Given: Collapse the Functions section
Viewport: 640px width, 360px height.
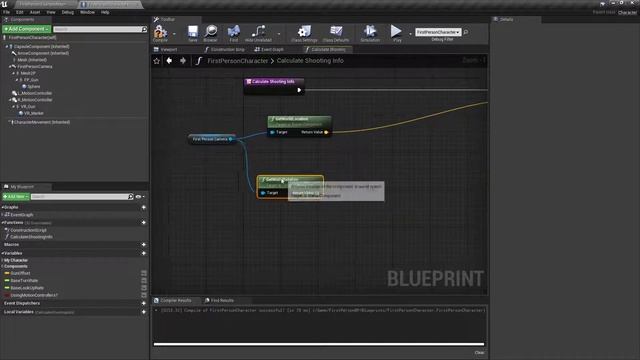Looking at the screenshot, I should pyautogui.click(x=2, y=222).
